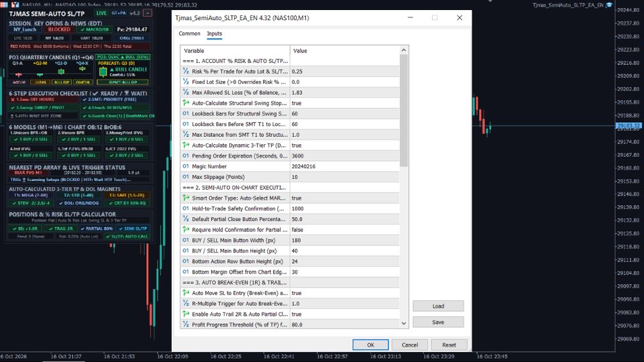Image resolution: width=644 pixels, height=362 pixels.
Task: Click the boolean icon for Auto-Calculate Dynamic 3-Tier TP
Action: click(x=186, y=145)
